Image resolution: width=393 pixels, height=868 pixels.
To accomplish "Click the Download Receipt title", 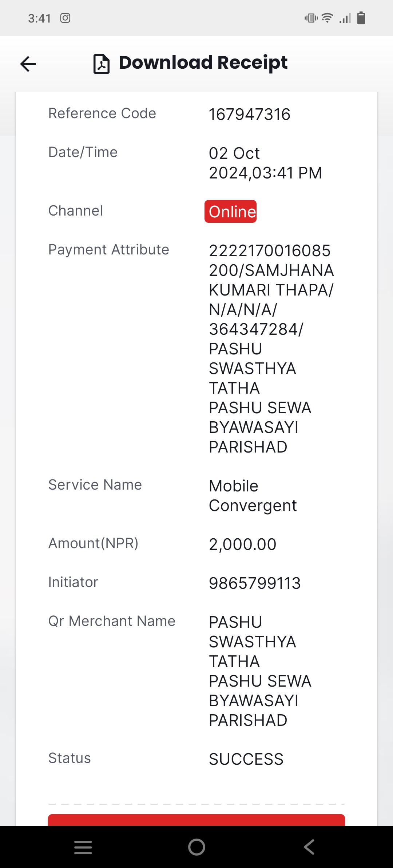I will coord(203,63).
